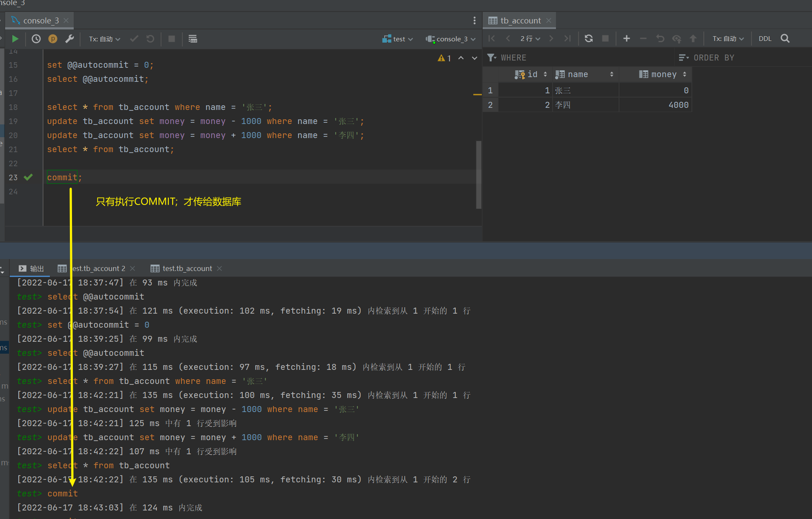Add a new row with the plus icon

click(x=626, y=38)
